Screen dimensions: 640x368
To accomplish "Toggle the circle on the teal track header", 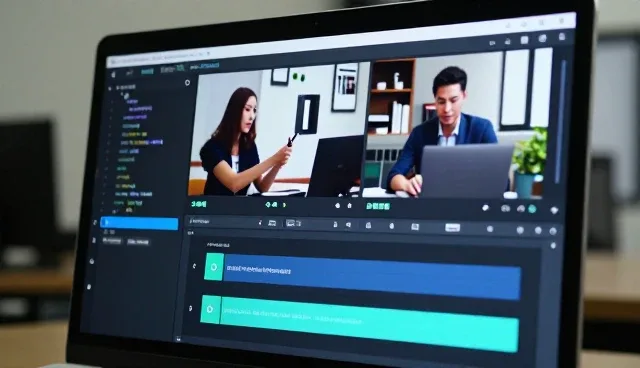I will 210,310.
